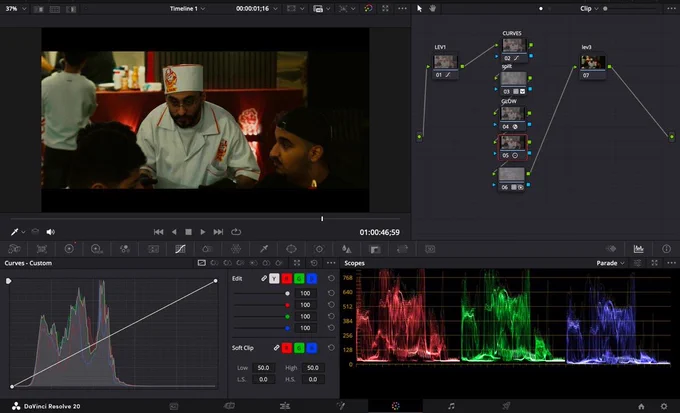Select the green Edit curve channel

(x=299, y=279)
